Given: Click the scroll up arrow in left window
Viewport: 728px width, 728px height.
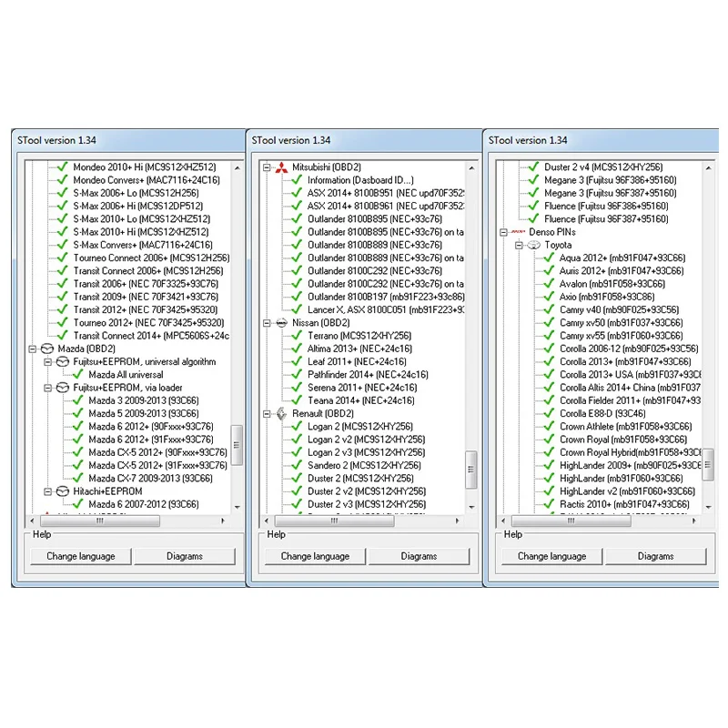Looking at the screenshot, I should (238, 168).
